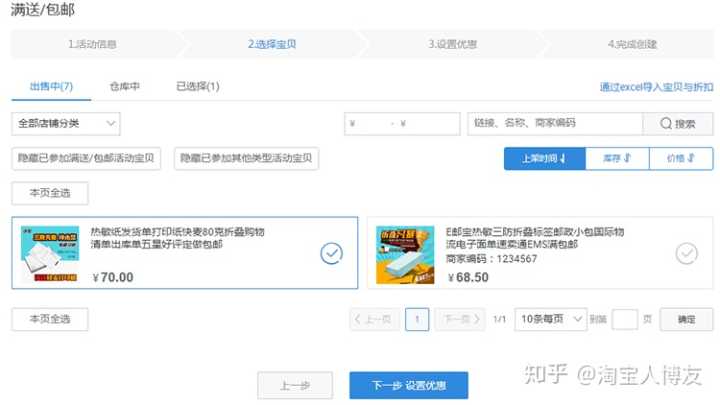Uncheck the ¥70.00 item checkmark
The width and height of the screenshot is (720, 405).
tap(332, 253)
